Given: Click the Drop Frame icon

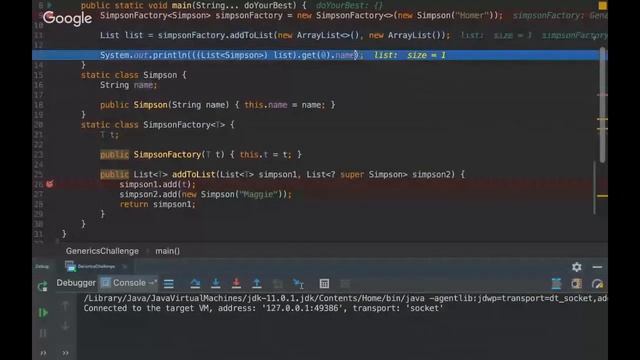Looking at the screenshot, I should coord(278,284).
